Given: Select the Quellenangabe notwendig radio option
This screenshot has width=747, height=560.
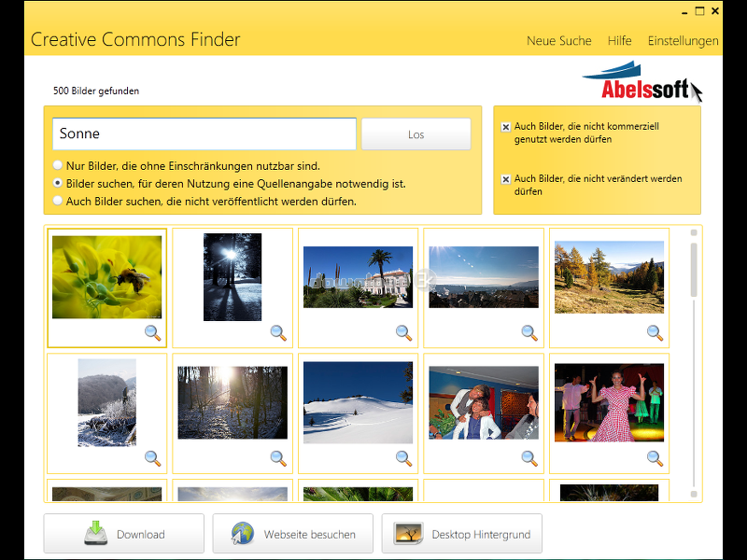Looking at the screenshot, I should tap(58, 183).
